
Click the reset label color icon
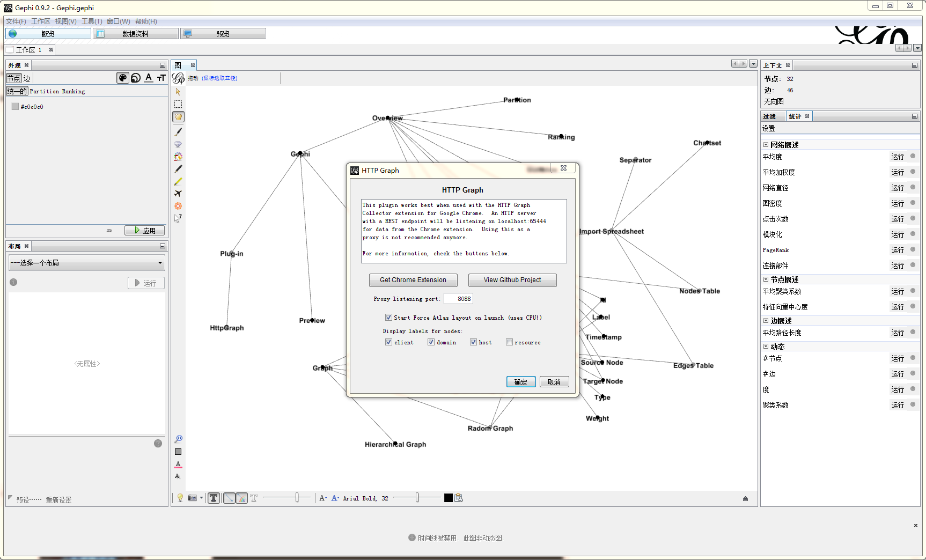178,464
